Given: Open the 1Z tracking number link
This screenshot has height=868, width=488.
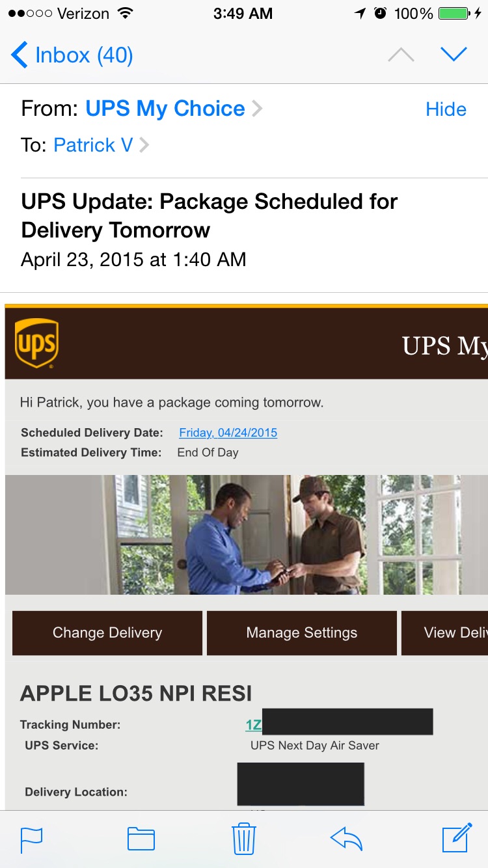Looking at the screenshot, I should click(x=254, y=725).
